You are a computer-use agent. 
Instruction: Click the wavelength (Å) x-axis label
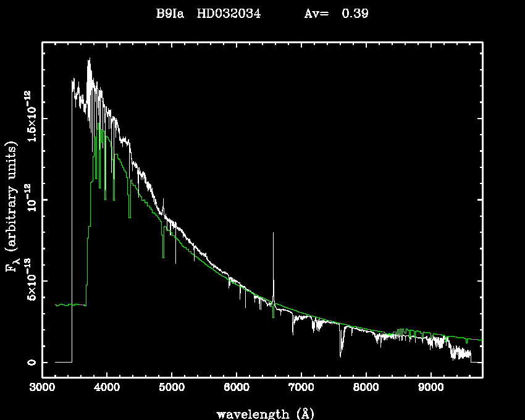coord(262,413)
